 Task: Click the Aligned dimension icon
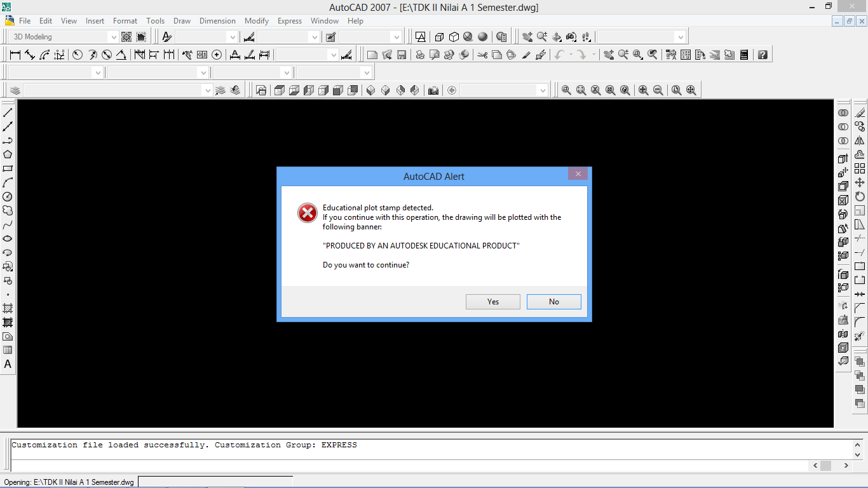(30, 55)
